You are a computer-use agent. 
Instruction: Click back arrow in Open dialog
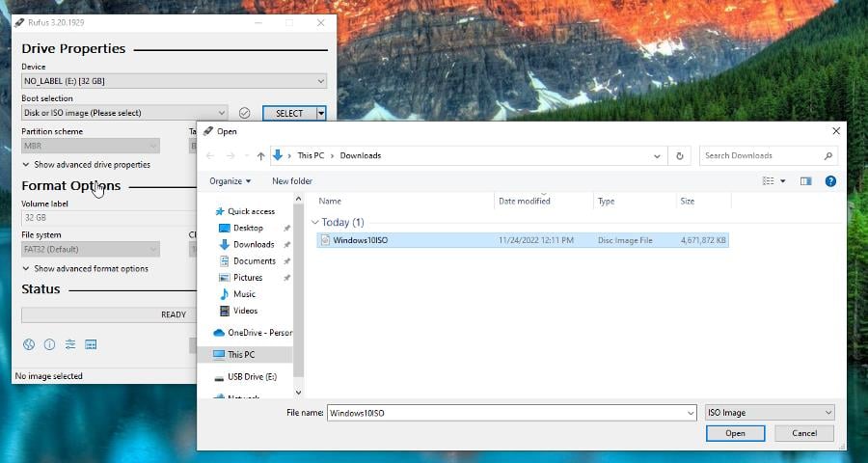tap(210, 156)
